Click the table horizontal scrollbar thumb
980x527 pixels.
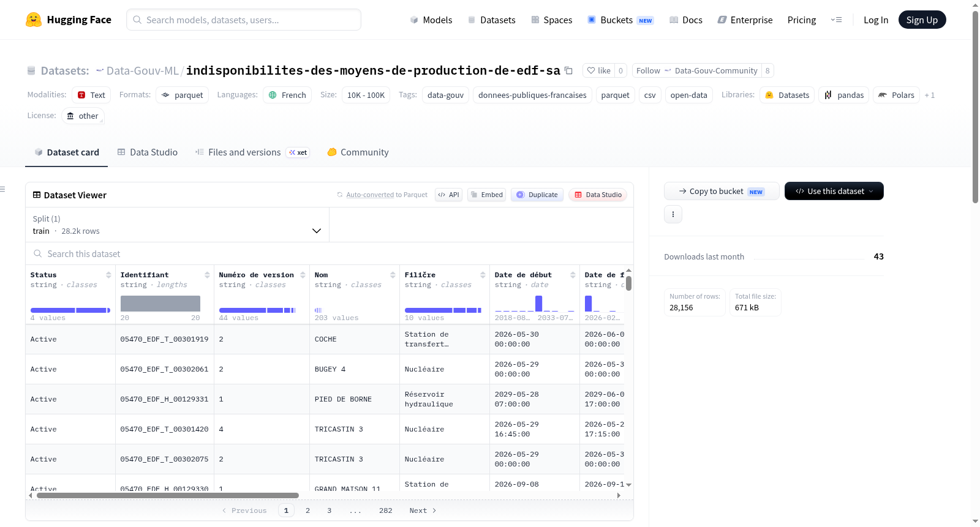[x=168, y=495]
